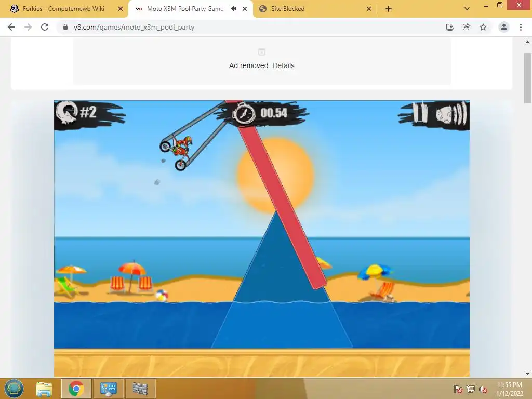The width and height of the screenshot is (532, 399).
Task: Click the y8.com address bar
Action: click(251, 27)
